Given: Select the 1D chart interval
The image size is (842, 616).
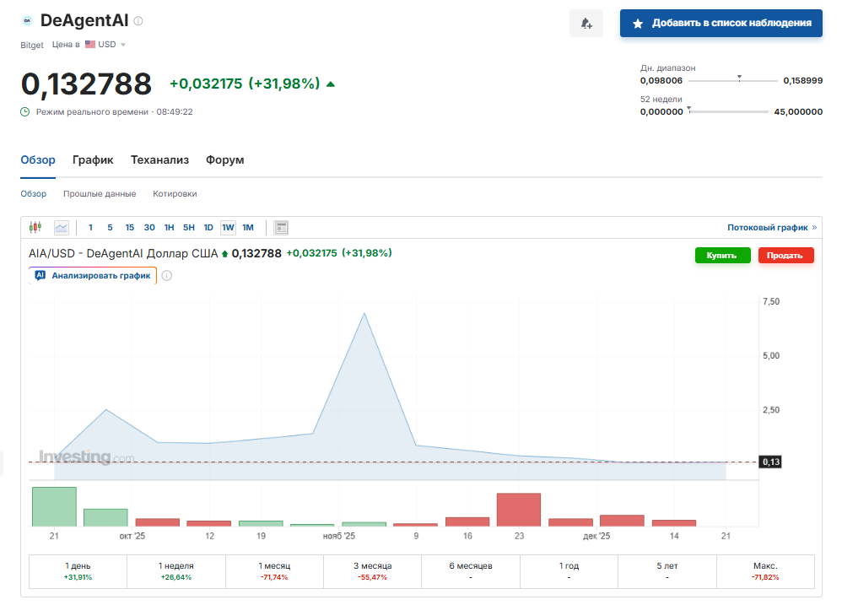Looking at the screenshot, I should [208, 227].
